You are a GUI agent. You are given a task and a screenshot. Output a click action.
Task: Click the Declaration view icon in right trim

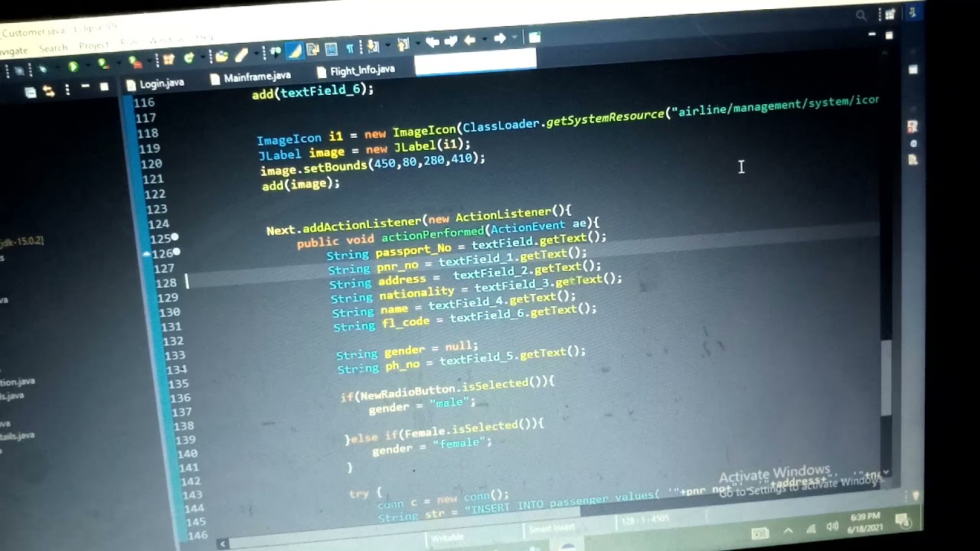click(913, 158)
